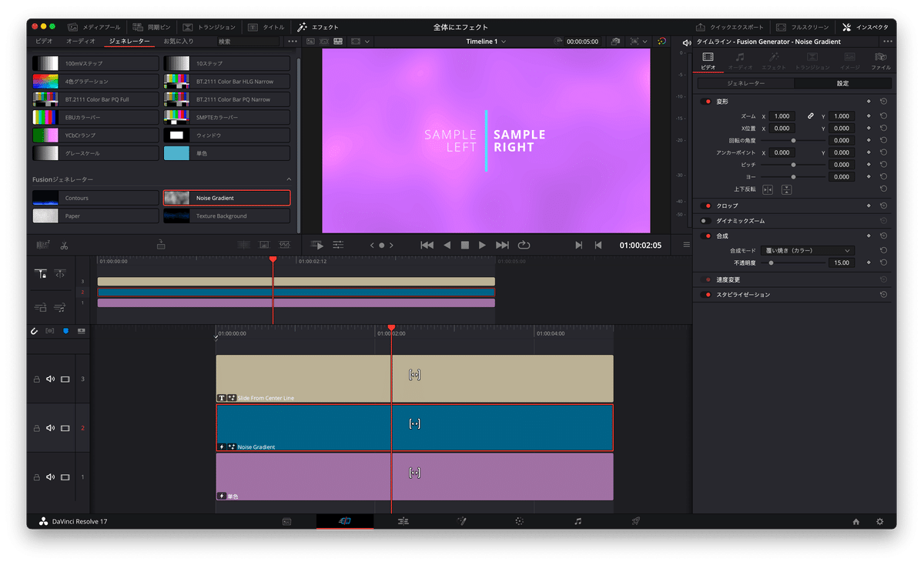
Task: Open the inspector ビデオ tab
Action: (708, 61)
